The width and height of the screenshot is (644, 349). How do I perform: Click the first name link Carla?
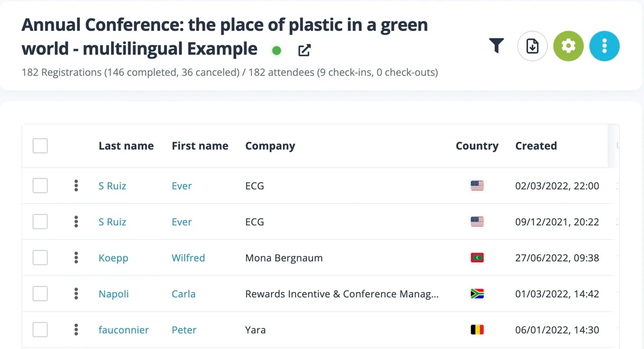click(184, 294)
